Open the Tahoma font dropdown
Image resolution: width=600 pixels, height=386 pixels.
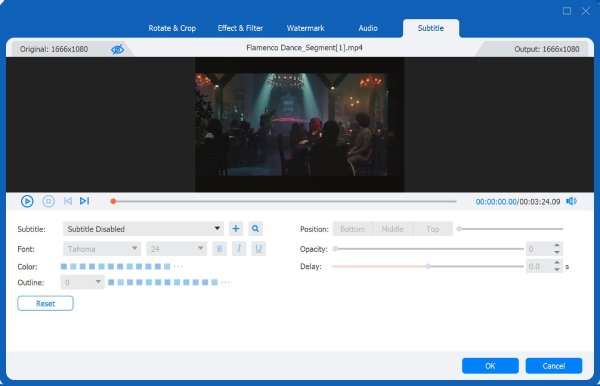click(102, 249)
